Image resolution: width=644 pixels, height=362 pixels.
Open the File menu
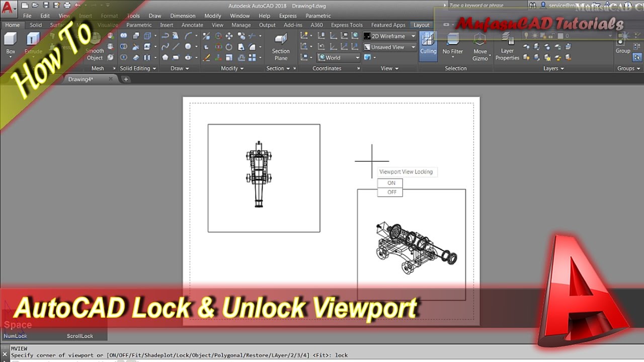(x=27, y=16)
